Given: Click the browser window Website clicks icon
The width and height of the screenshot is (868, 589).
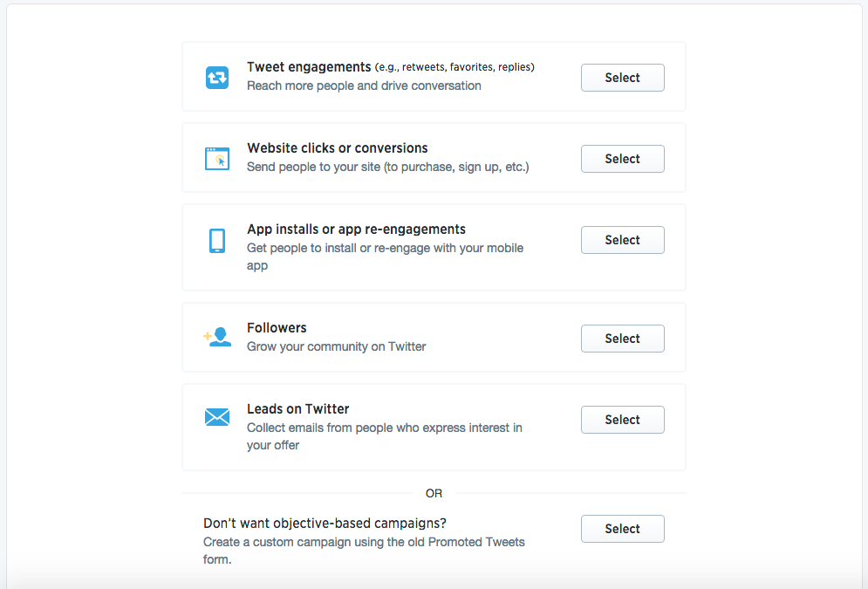Looking at the screenshot, I should (217, 159).
